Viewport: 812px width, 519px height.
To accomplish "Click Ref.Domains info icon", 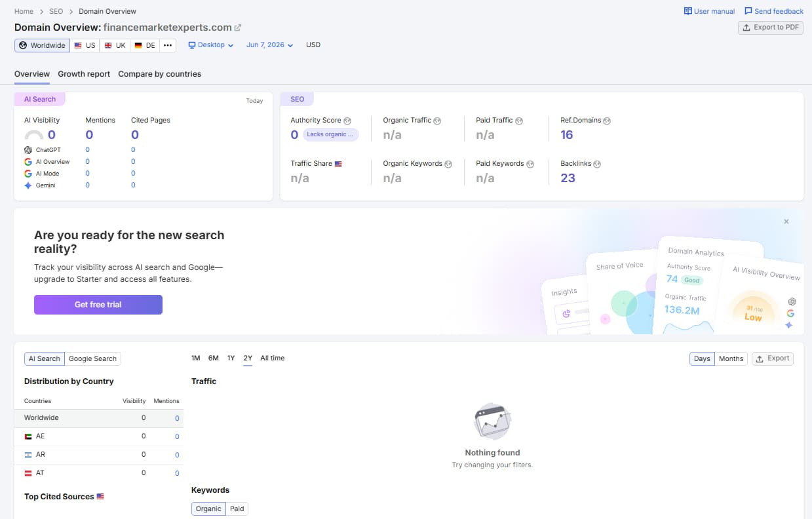I will 607,121.
